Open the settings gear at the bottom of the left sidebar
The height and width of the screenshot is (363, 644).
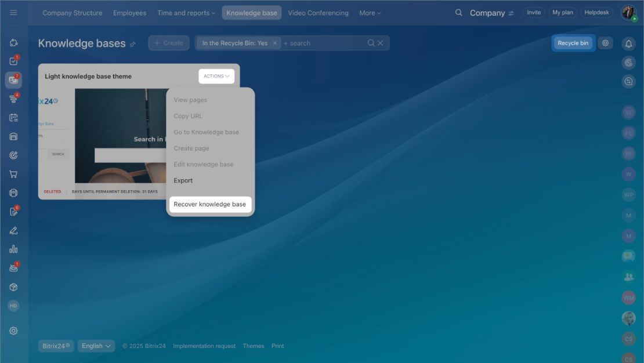click(13, 331)
